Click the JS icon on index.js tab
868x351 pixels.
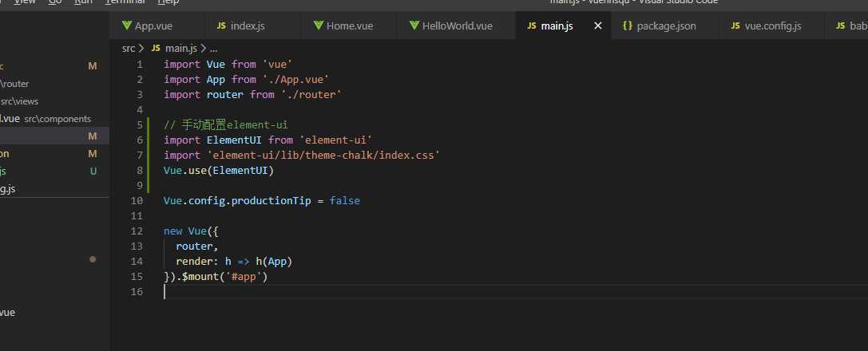(221, 26)
